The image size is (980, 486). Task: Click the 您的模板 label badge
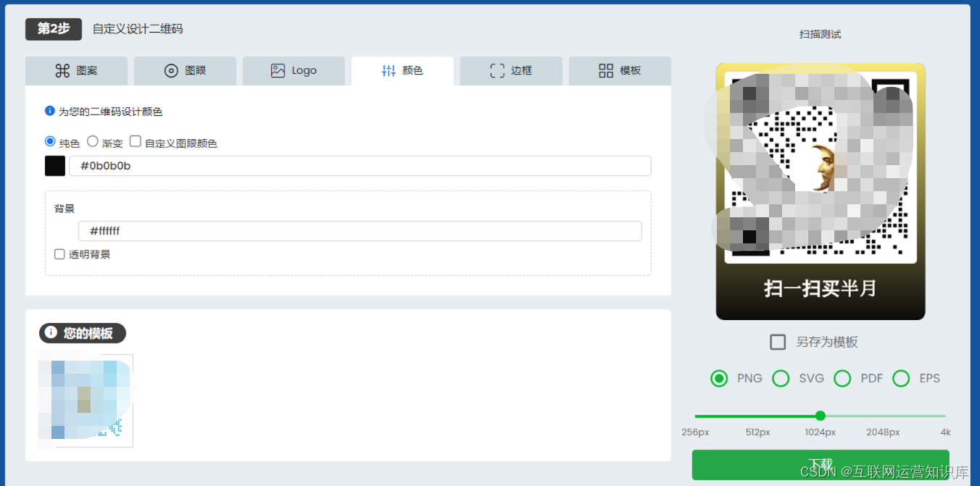(83, 333)
